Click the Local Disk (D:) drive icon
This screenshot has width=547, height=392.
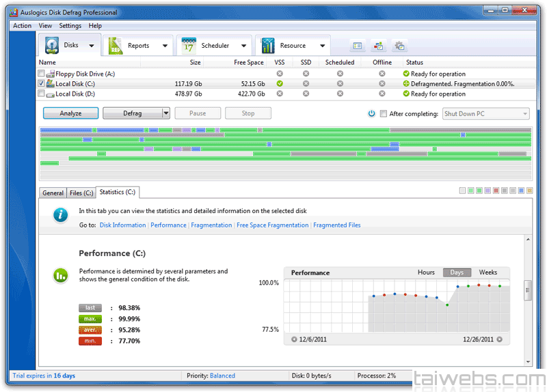[50, 94]
